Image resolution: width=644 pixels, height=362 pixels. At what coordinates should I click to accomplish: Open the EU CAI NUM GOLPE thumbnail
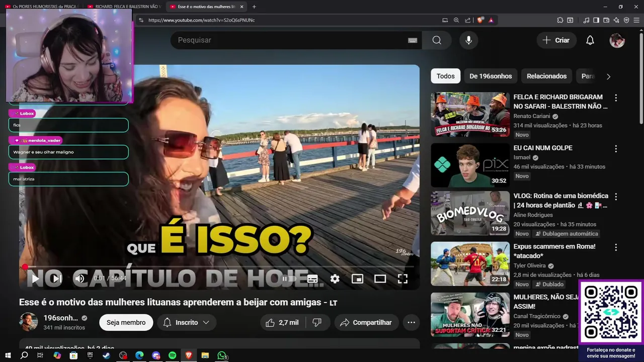[x=470, y=165]
